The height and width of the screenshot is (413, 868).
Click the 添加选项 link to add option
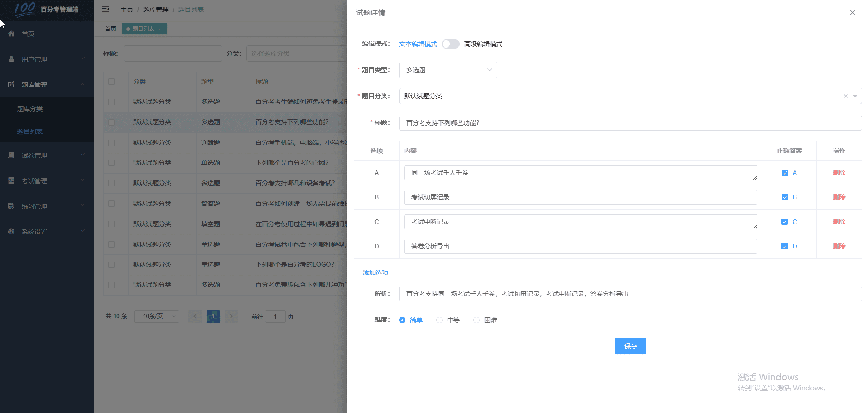pos(375,272)
